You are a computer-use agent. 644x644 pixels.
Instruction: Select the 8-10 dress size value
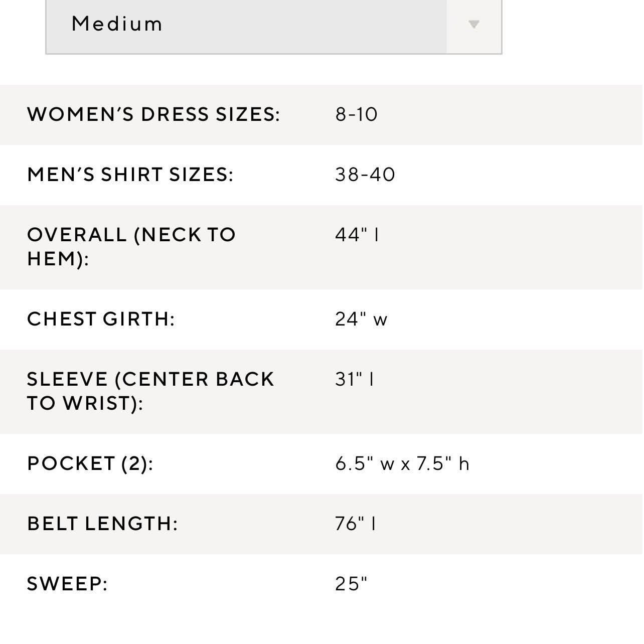(356, 115)
